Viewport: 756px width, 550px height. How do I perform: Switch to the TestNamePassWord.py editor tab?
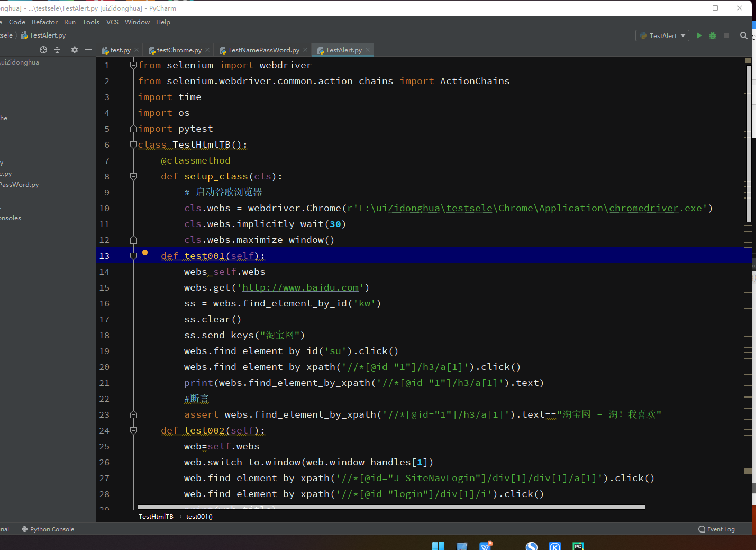coord(263,50)
